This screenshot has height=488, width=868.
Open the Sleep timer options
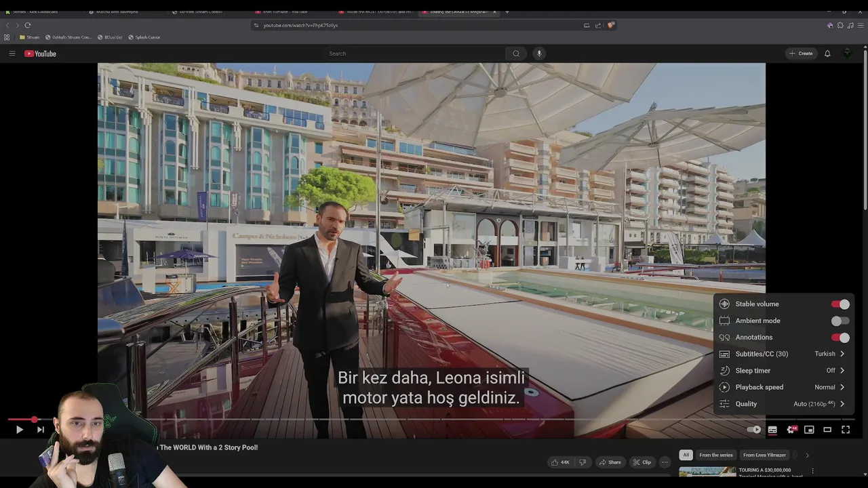click(783, 371)
